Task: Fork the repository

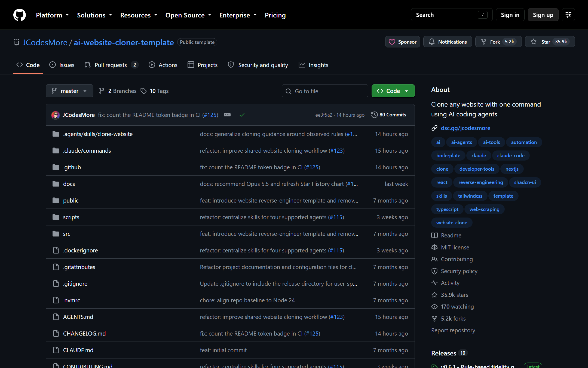Action: 498,42
